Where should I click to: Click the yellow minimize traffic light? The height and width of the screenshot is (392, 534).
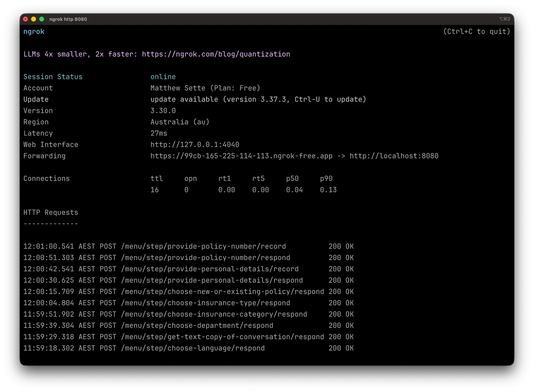(33, 19)
